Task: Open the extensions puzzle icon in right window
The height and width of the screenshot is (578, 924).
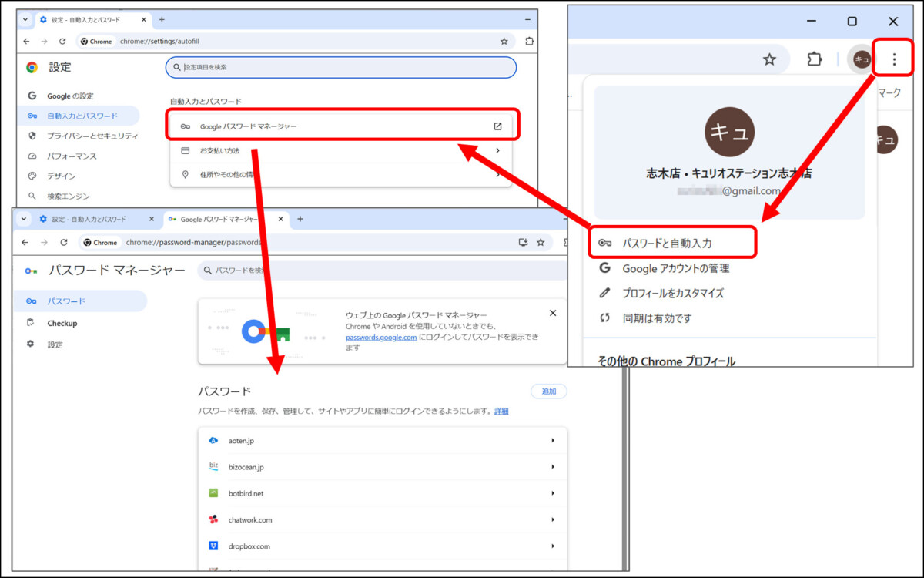Action: 814,59
